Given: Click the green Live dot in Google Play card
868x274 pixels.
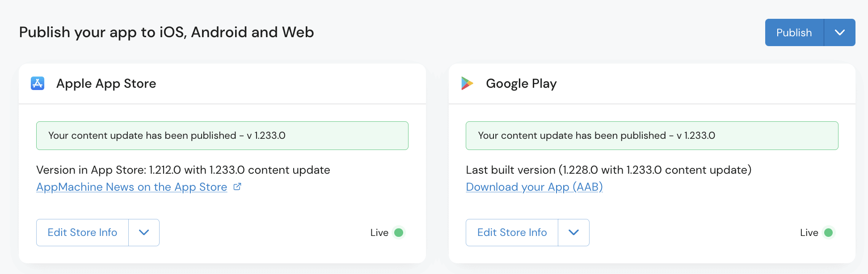Looking at the screenshot, I should 828,232.
